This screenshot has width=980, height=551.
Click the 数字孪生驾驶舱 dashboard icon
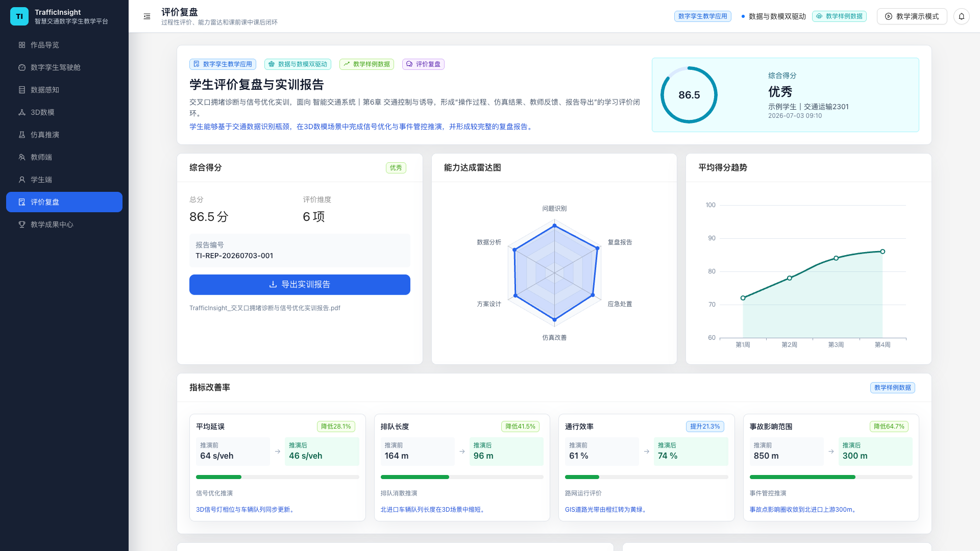coord(22,67)
